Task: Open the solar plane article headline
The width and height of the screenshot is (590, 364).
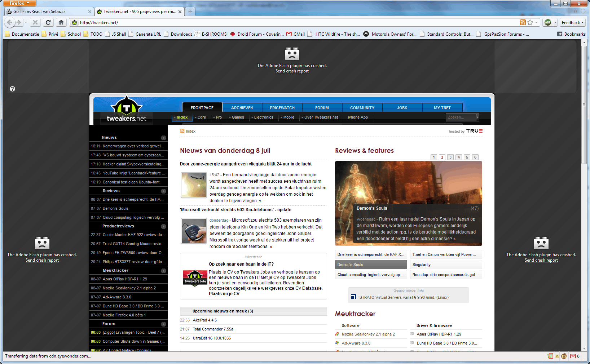Action: [246, 164]
